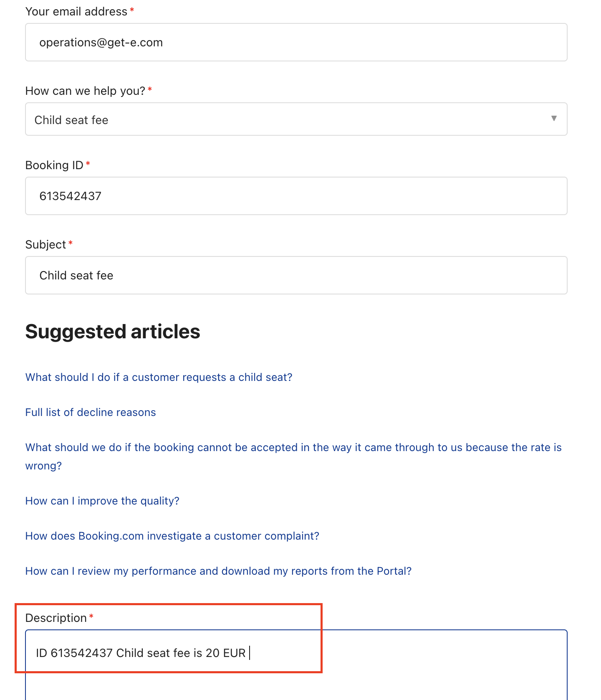Open Booking.com customer complaint investigation article

(x=172, y=536)
